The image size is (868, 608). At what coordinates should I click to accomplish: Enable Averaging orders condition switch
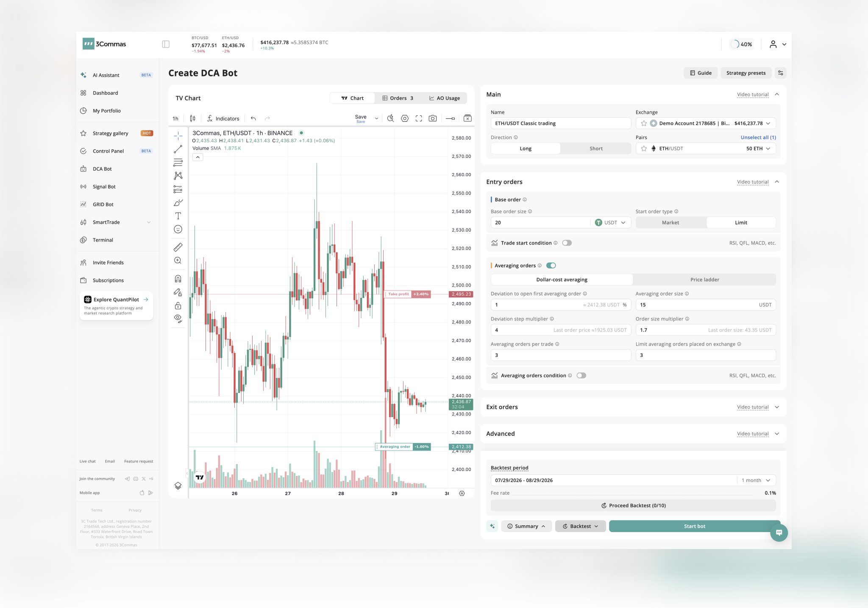581,376
